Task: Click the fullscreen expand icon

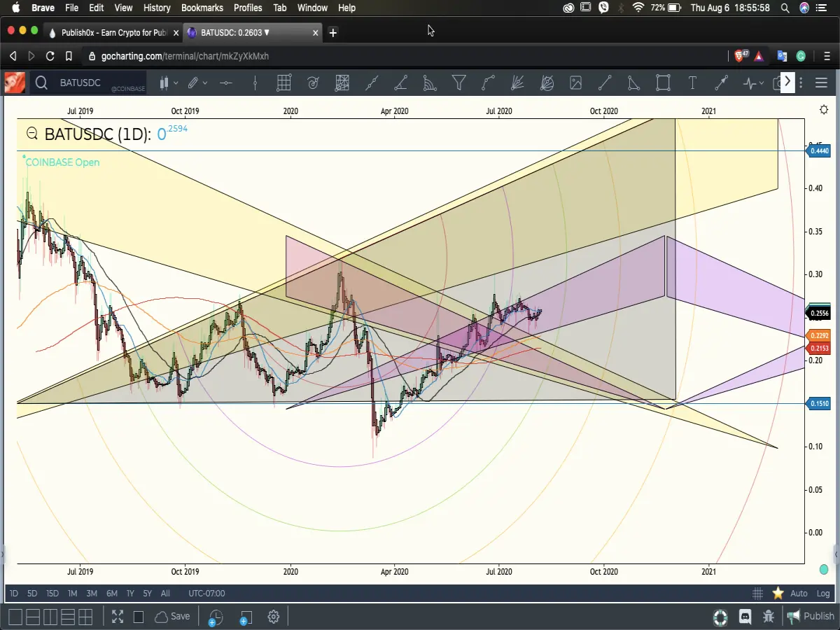Action: [117, 617]
